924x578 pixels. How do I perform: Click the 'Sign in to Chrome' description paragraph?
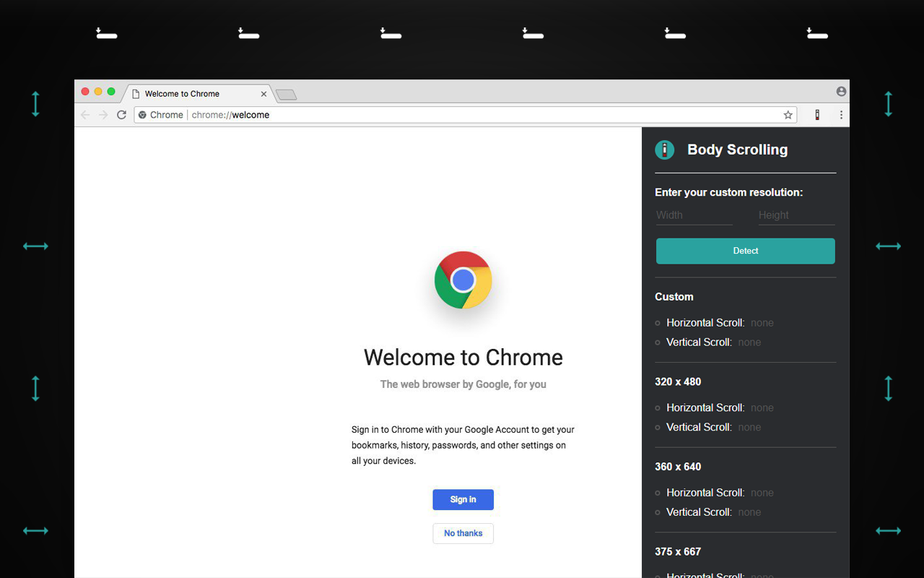463,445
